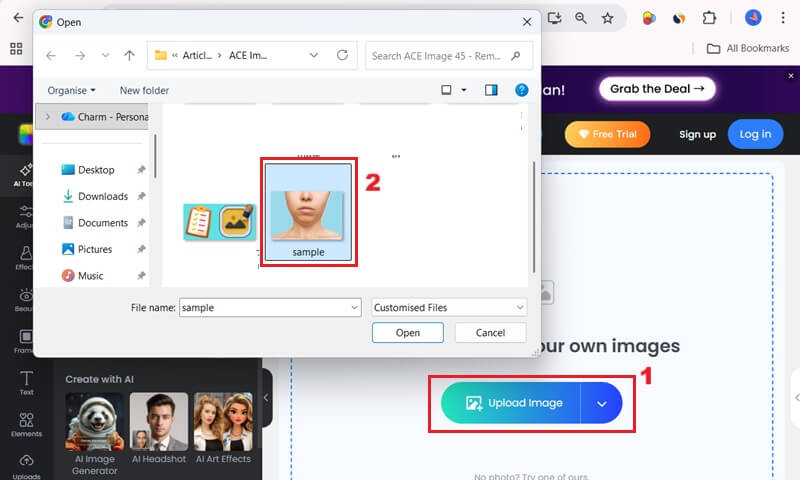Dismiss the promo banner close X
800x480 pixels.
coord(791,75)
